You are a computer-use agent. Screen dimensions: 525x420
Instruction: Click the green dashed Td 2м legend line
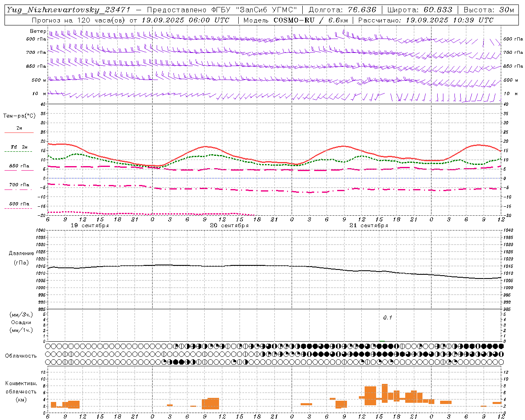click(18, 151)
